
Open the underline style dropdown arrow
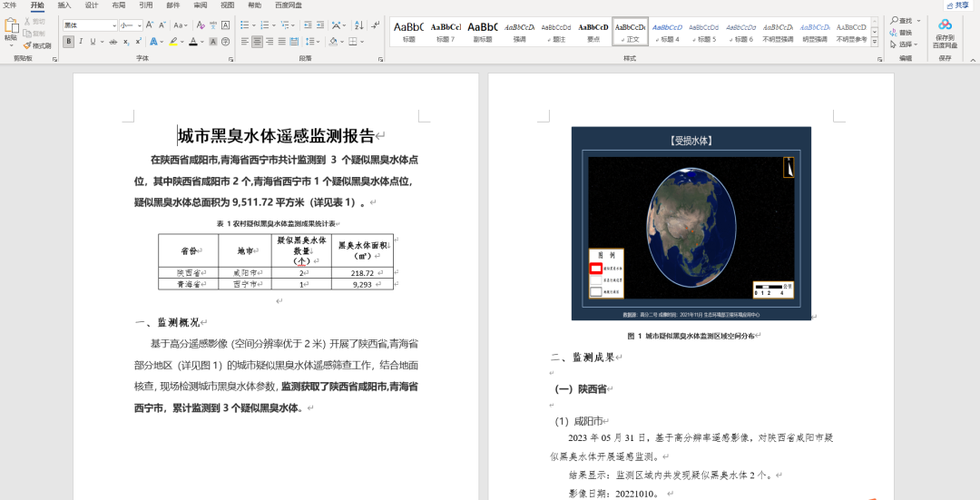coord(103,42)
